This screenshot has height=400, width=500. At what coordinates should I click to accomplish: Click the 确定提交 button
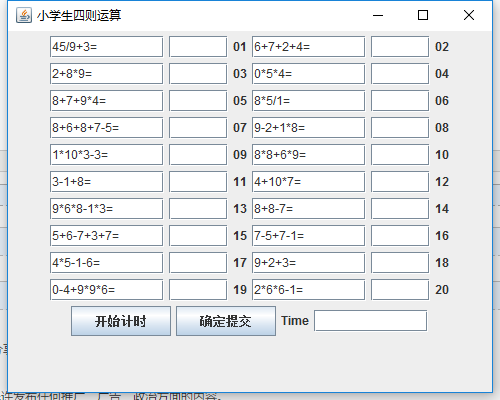click(x=226, y=321)
